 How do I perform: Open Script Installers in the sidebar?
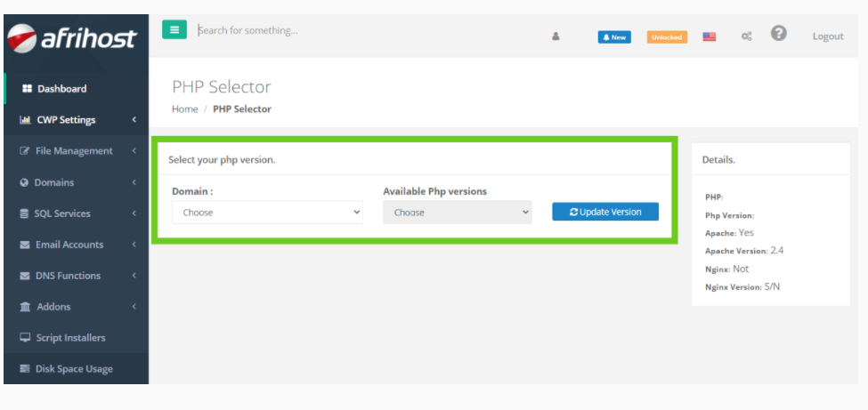coord(69,338)
